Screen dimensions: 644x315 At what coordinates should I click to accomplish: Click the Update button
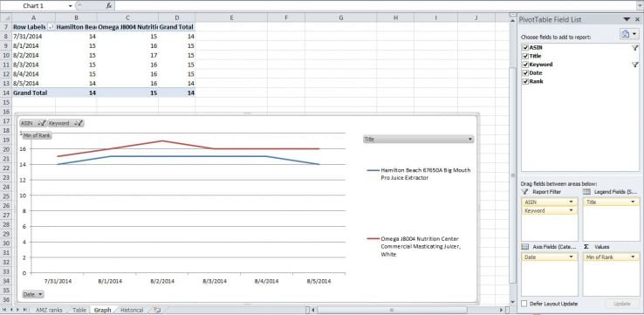click(622, 304)
